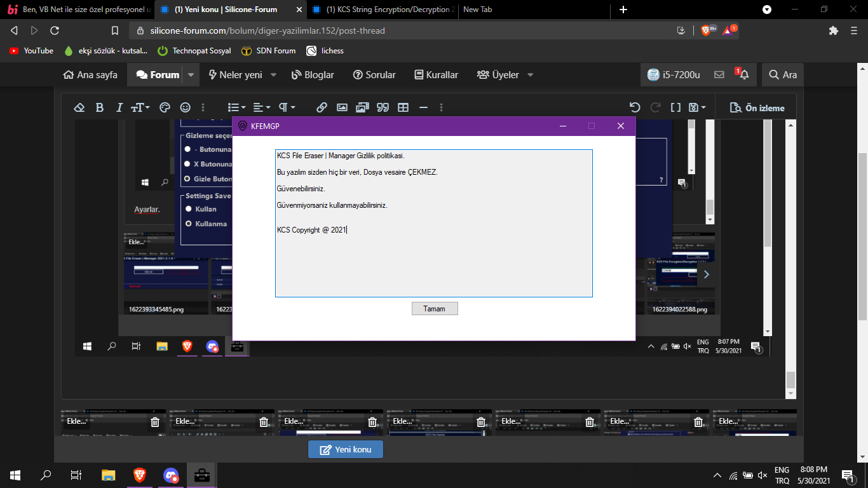Insert a horizontal line
This screenshot has width=868, height=488.
tap(423, 107)
